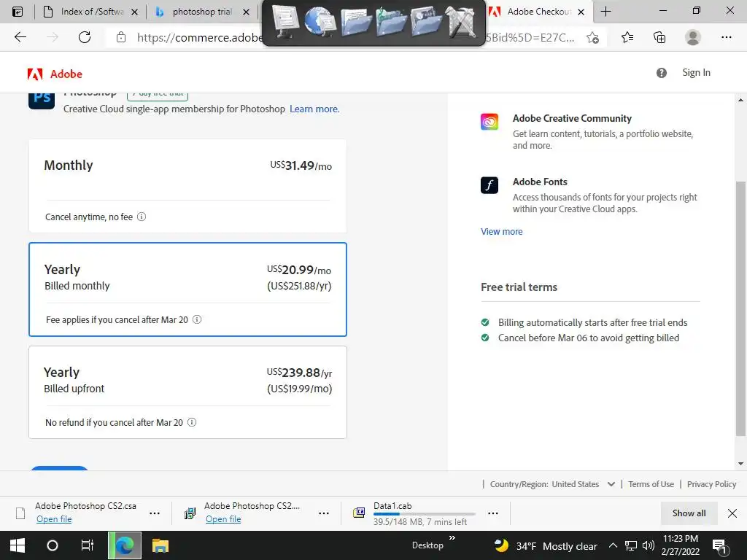Image resolution: width=747 pixels, height=560 pixels.
Task: View site information lock icon
Action: [121, 37]
